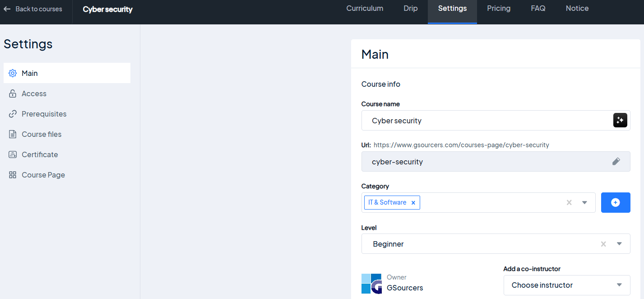Clear the Beginner level selection
The width and height of the screenshot is (644, 299).
click(x=603, y=244)
